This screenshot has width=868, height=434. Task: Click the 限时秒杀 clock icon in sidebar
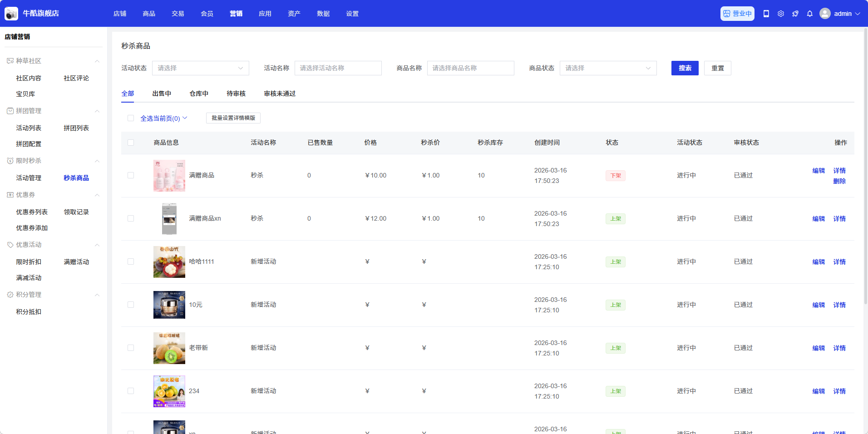coord(10,161)
